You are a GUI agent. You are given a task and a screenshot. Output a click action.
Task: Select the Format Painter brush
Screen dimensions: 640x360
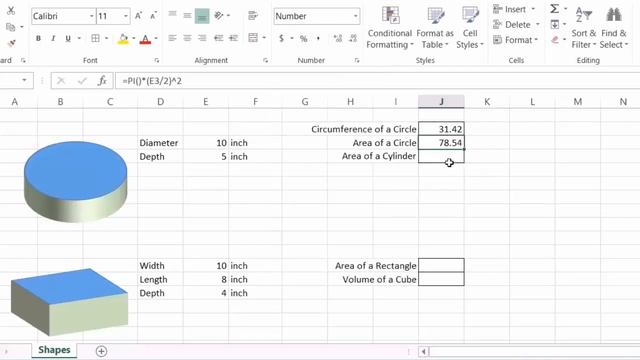pos(11,43)
